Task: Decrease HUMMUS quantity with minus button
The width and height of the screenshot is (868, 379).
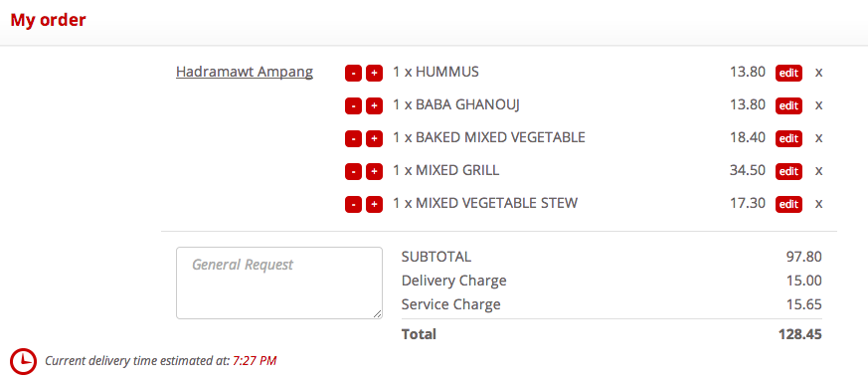Action: click(x=353, y=73)
